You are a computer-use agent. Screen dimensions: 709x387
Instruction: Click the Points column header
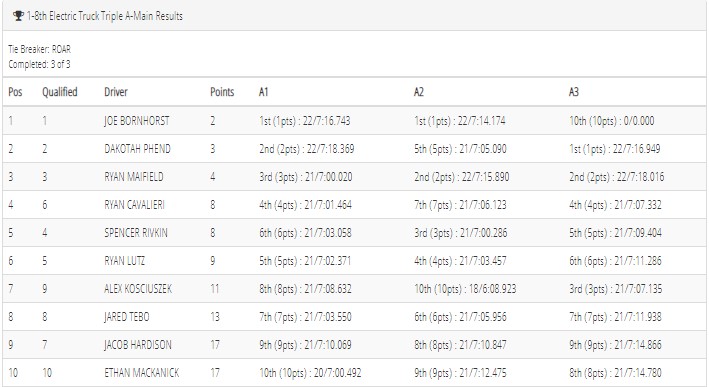coord(222,92)
